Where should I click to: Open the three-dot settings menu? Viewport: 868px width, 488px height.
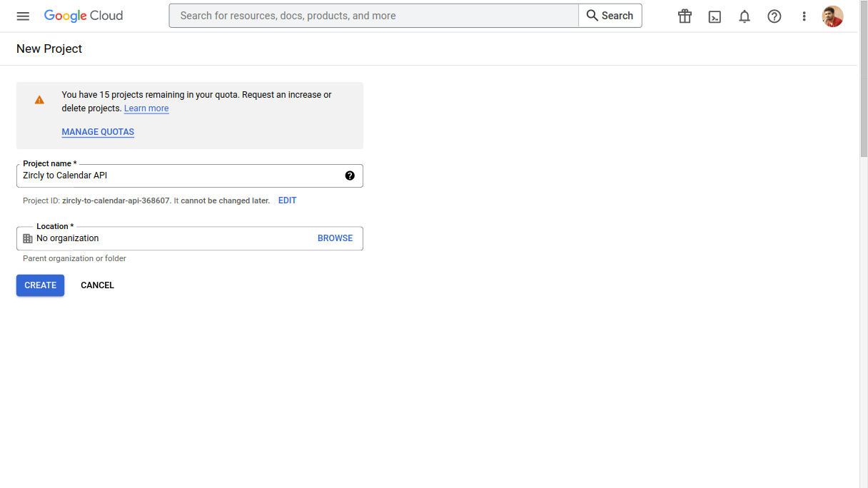click(x=804, y=16)
